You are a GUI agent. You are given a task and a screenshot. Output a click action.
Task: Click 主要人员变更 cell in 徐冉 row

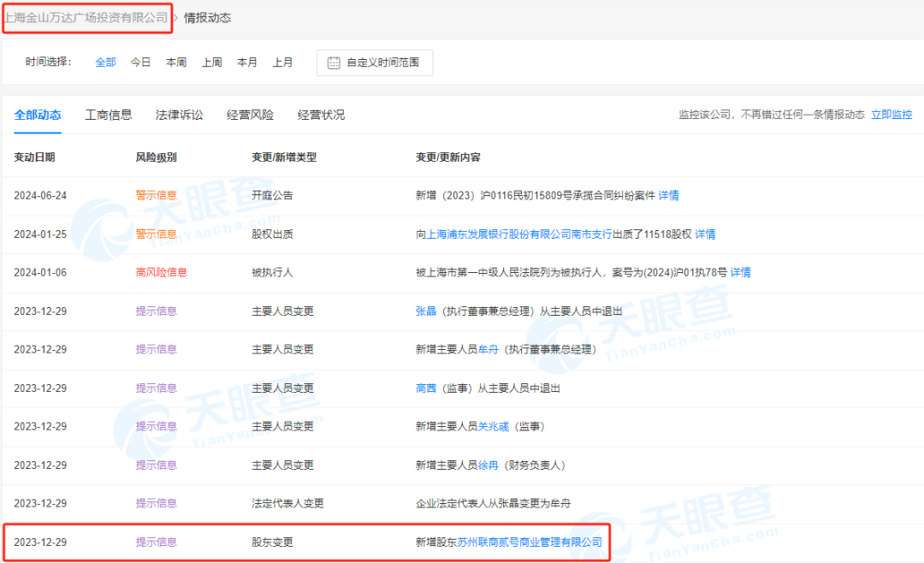click(283, 465)
